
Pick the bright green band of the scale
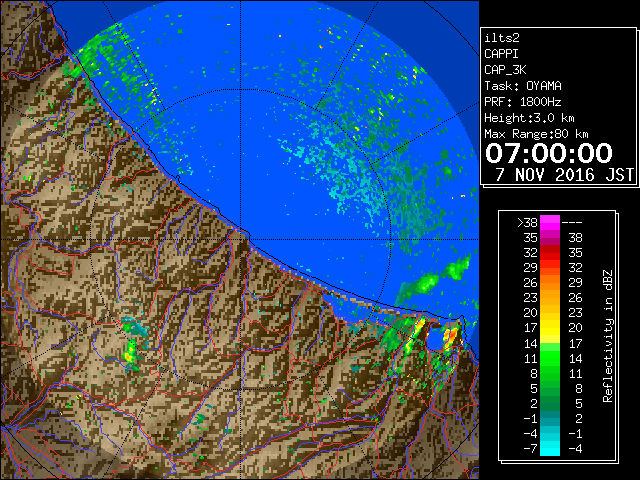click(x=550, y=358)
